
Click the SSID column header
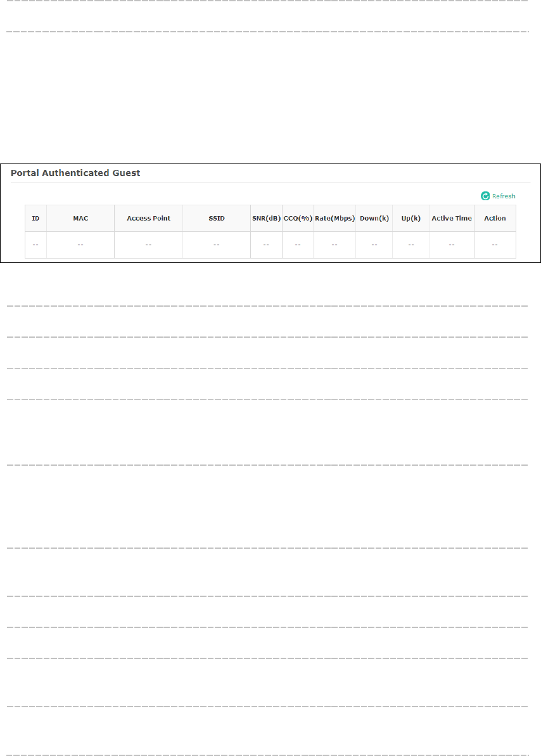(x=217, y=219)
